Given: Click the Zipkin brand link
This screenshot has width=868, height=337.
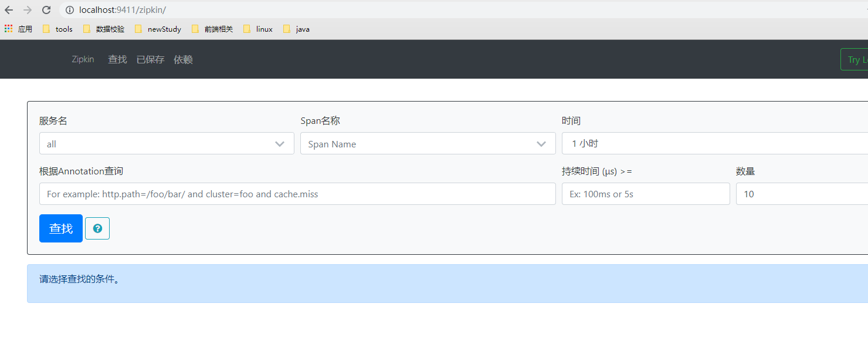Looking at the screenshot, I should [x=83, y=59].
